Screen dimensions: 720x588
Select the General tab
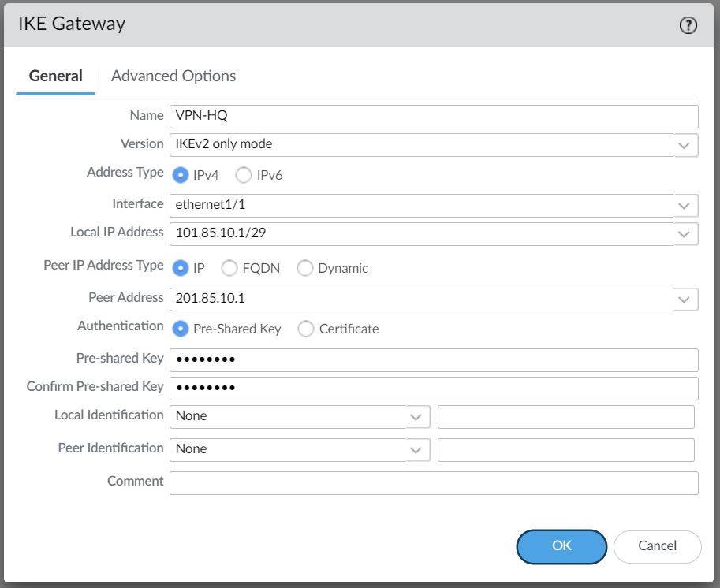pos(55,76)
